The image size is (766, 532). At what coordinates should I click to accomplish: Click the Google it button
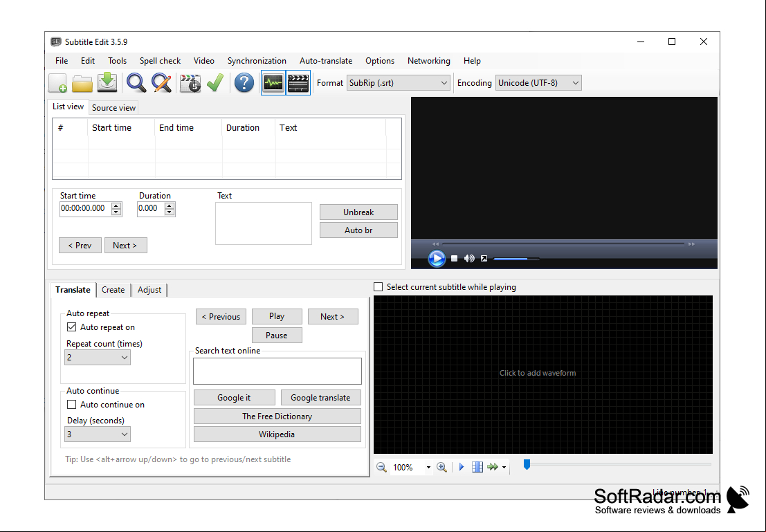pyautogui.click(x=234, y=398)
